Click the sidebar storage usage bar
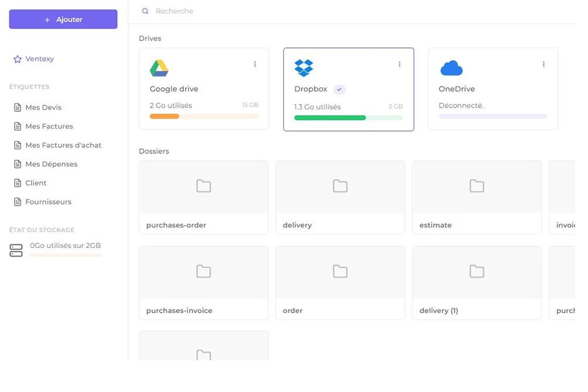 [x=65, y=256]
